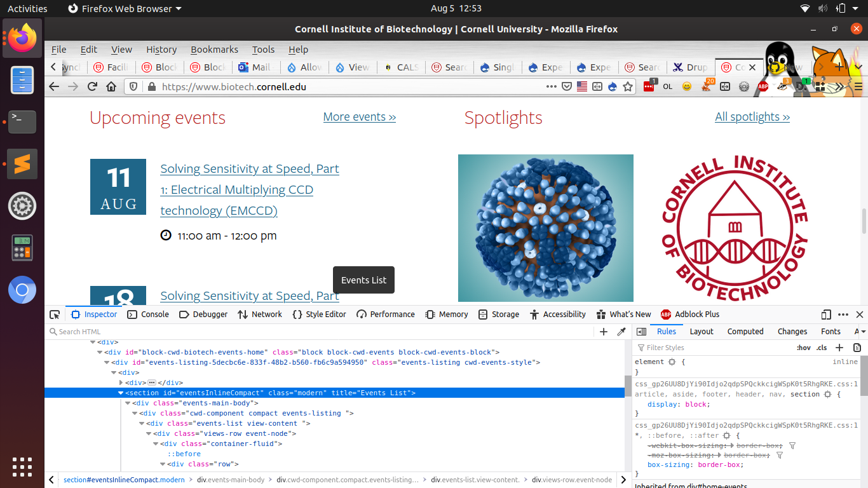Collapse the div.events-main-body node
The width and height of the screenshot is (868, 488).
pyautogui.click(x=128, y=403)
